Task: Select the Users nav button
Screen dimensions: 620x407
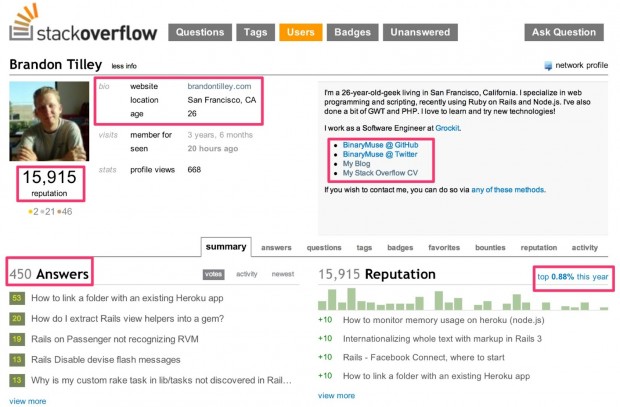Action: 301,32
